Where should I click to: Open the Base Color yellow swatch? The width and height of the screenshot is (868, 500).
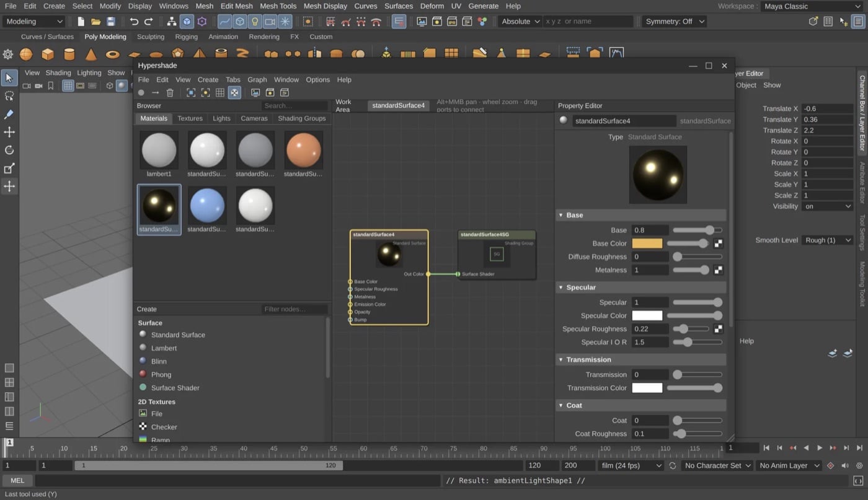(647, 243)
